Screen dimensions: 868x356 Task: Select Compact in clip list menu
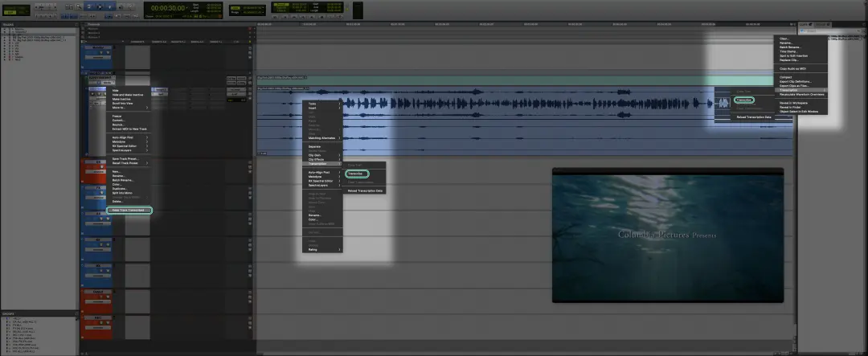pyautogui.click(x=800, y=77)
